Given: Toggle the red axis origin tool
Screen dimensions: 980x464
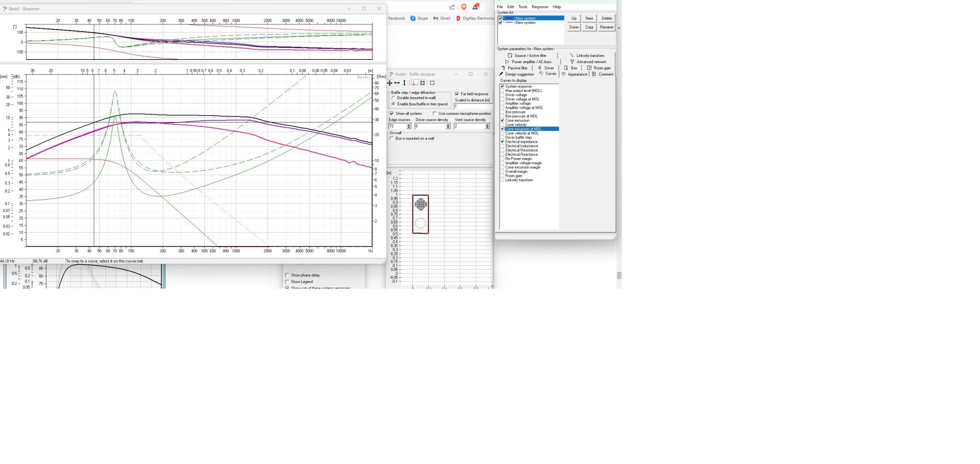Looking at the screenshot, I should [415, 83].
